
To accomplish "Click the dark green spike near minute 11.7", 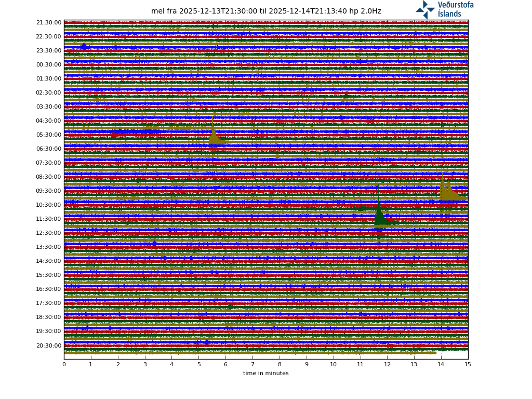I will pos(379,217).
